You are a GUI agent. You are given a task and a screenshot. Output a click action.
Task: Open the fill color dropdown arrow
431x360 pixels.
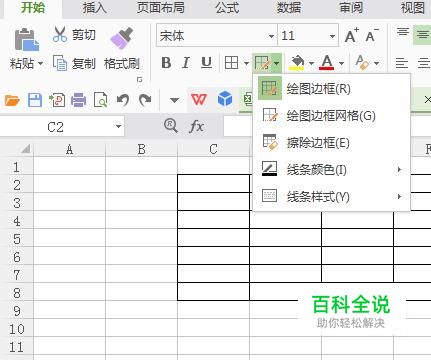311,63
